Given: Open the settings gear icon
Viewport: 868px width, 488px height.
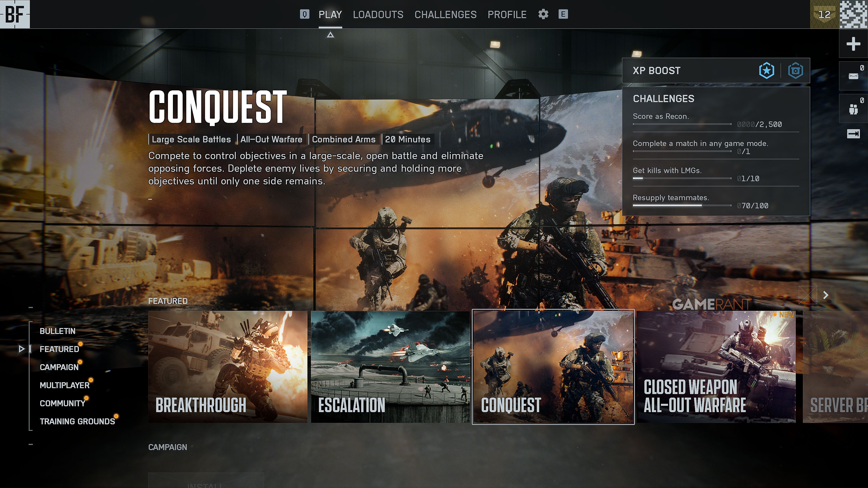Looking at the screenshot, I should tap(543, 14).
